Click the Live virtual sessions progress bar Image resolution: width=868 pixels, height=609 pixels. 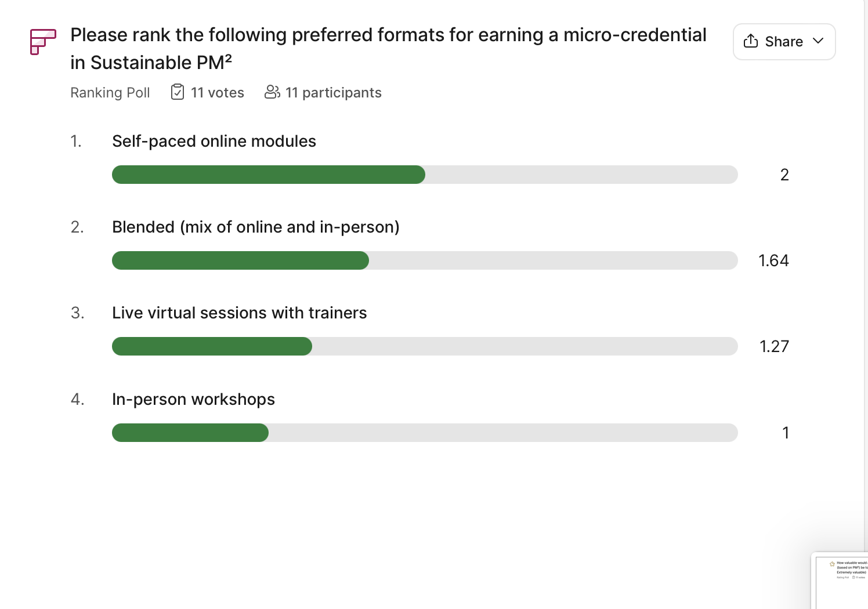425,346
